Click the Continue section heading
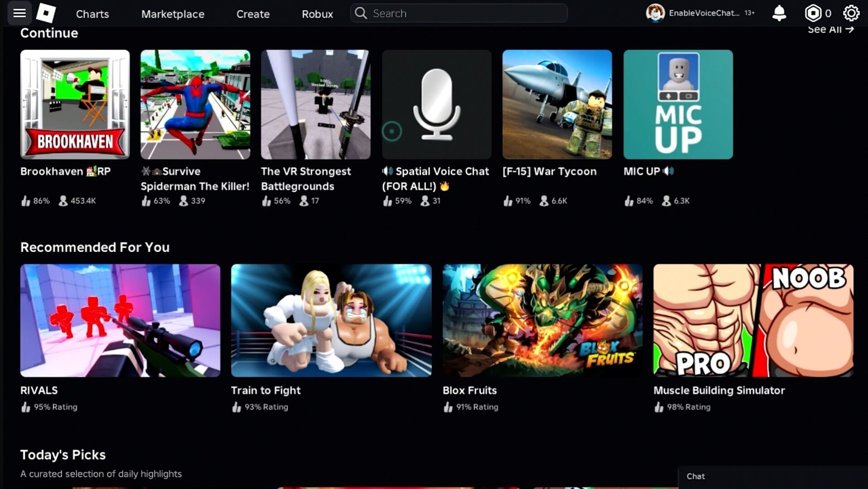Image resolution: width=868 pixels, height=489 pixels. (x=49, y=33)
